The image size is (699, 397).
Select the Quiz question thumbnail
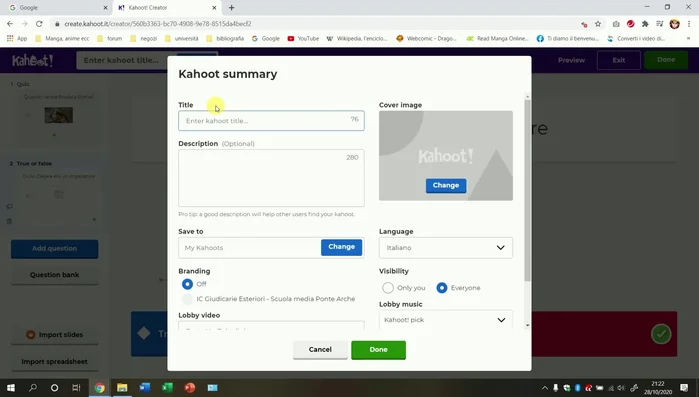coord(58,115)
